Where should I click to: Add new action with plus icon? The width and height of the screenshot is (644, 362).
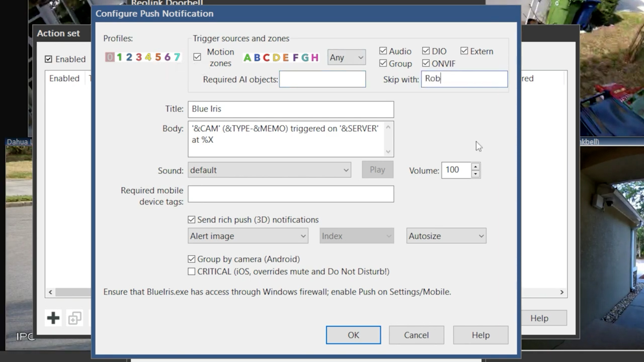coord(53,318)
